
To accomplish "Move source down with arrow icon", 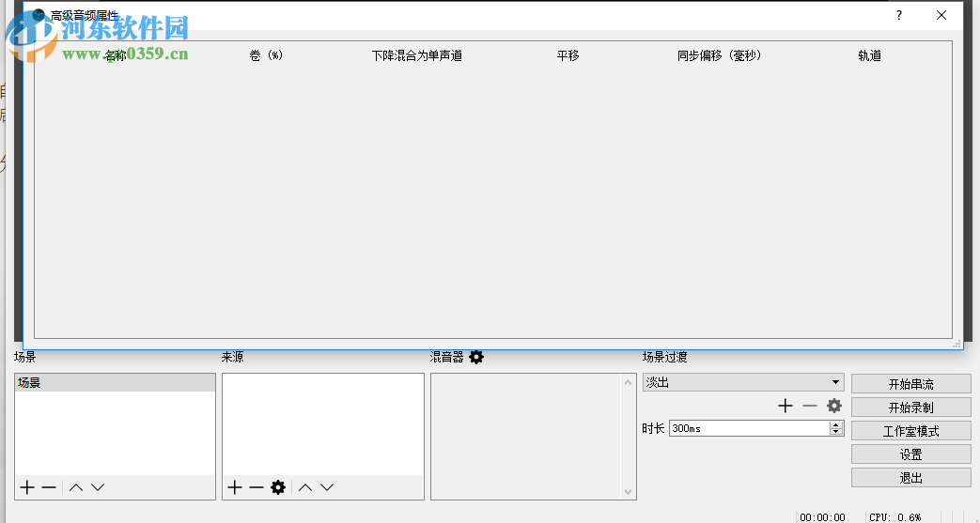I will [327, 487].
